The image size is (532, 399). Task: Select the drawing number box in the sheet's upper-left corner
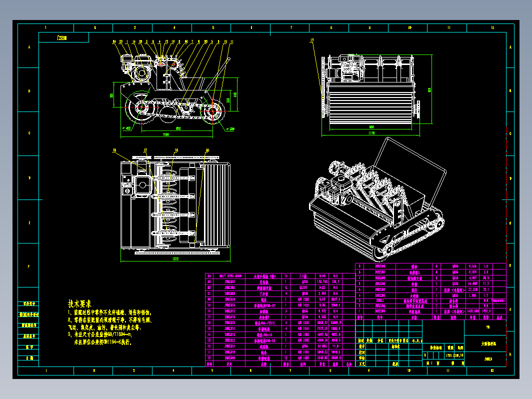(64, 37)
